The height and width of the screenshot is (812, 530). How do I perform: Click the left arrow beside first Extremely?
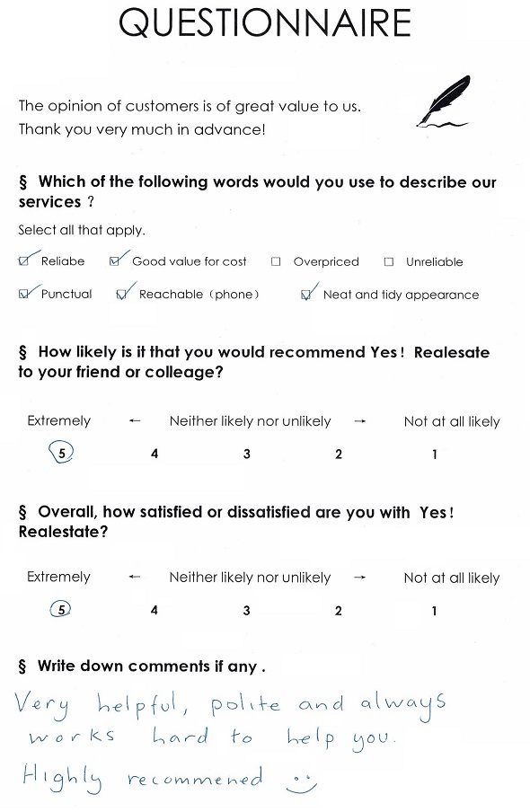click(135, 421)
